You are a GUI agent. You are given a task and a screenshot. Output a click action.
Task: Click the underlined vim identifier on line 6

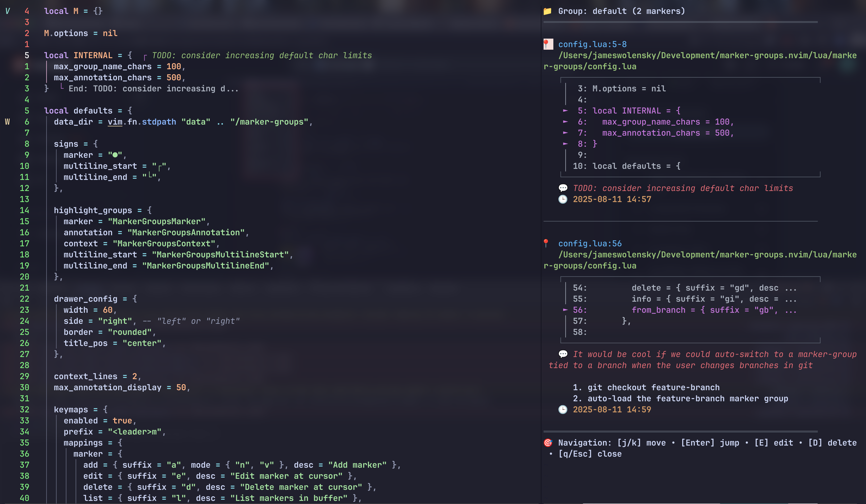pyautogui.click(x=115, y=122)
